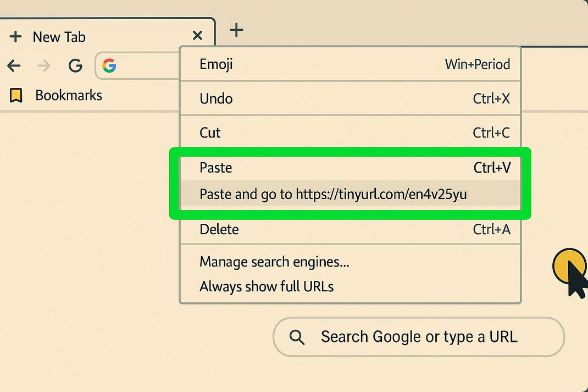Choose Delete from the context menu
Image resolution: width=588 pixels, height=392 pixels.
pyautogui.click(x=219, y=229)
